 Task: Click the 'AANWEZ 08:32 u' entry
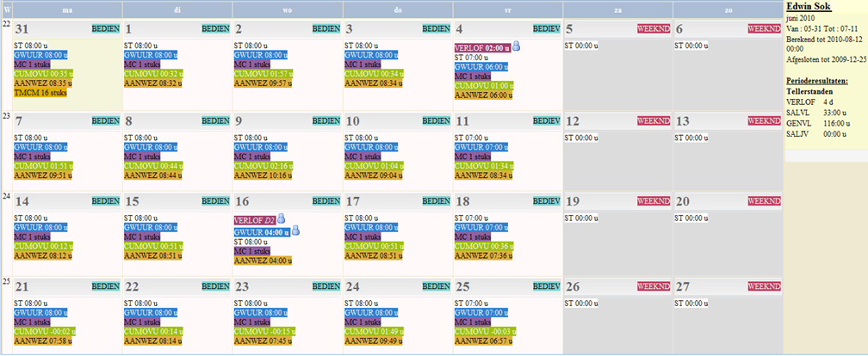152,83
